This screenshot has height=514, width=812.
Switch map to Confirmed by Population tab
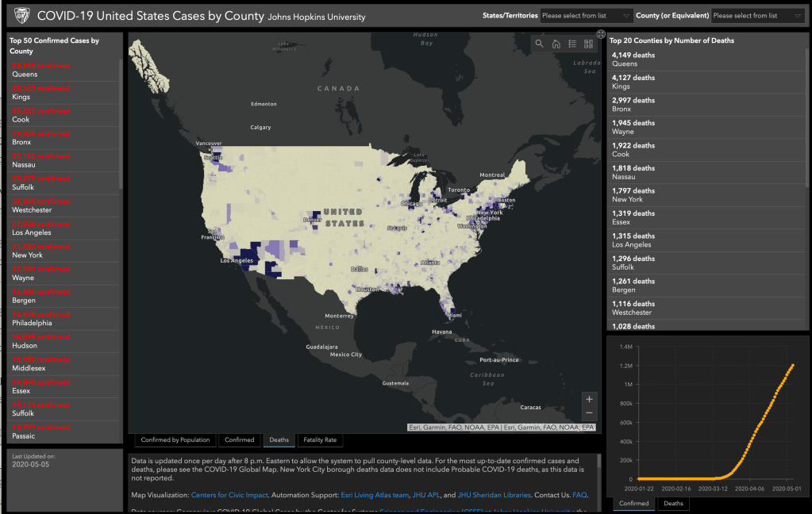175,440
